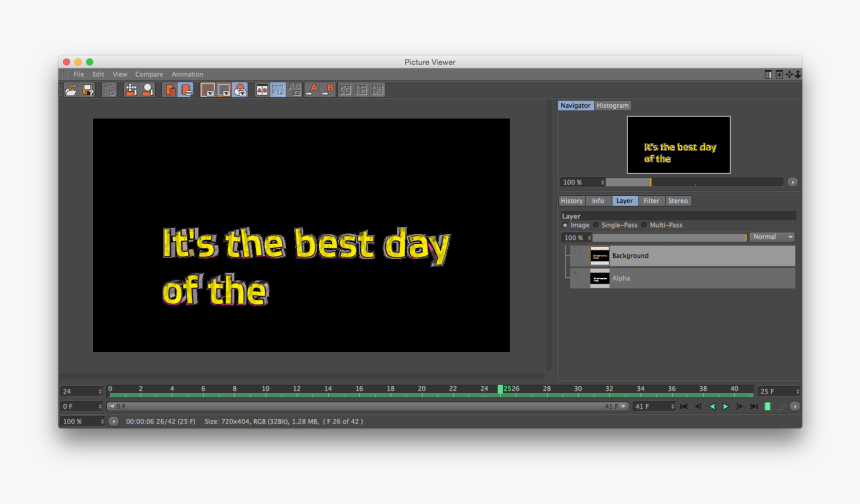Open the Normal blend mode dropdown

coord(772,237)
